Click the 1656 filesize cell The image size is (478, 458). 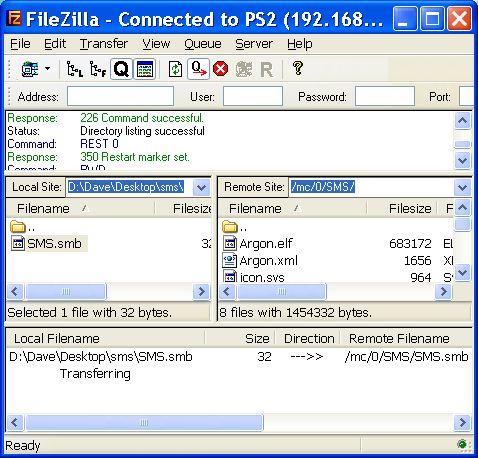click(x=418, y=260)
